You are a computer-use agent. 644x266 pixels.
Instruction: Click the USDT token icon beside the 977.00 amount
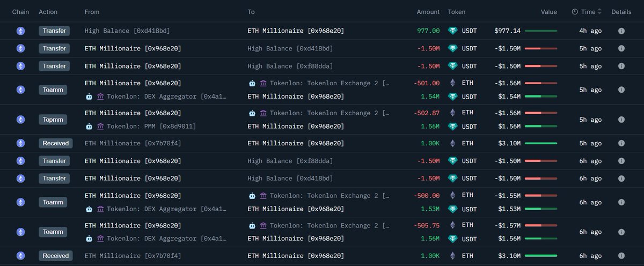click(x=453, y=31)
